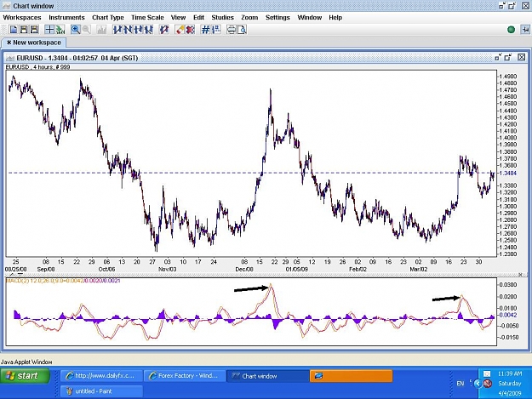Select the eraser tool in toolbar

pyautogui.click(x=180, y=30)
